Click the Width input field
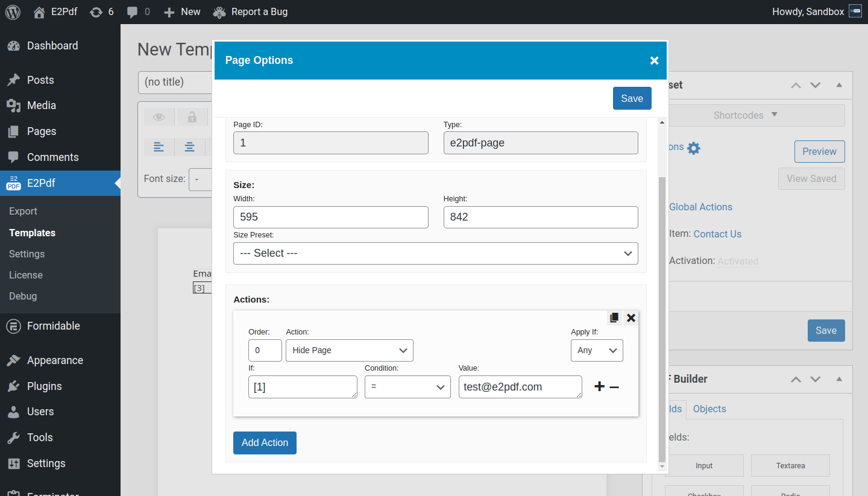The width and height of the screenshot is (868, 496). pyautogui.click(x=330, y=217)
